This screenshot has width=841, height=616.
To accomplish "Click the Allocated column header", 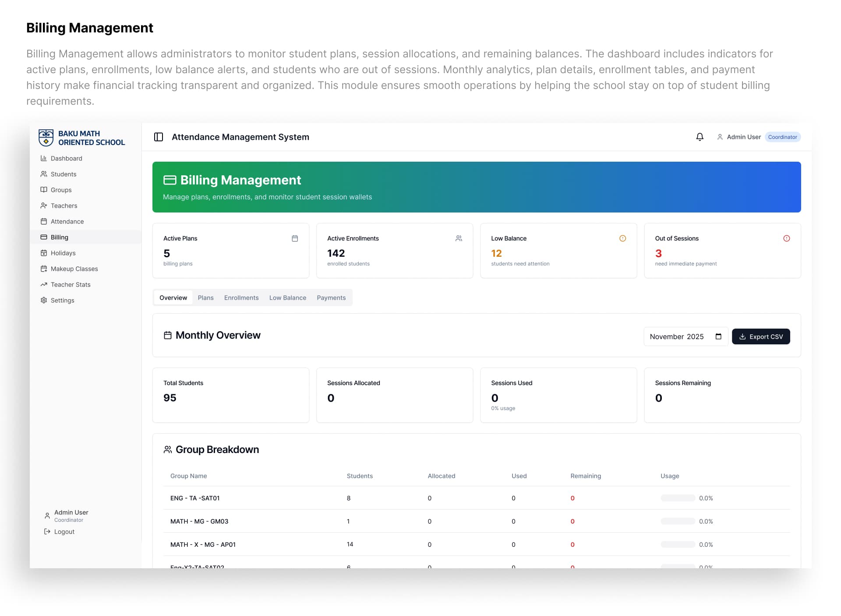I will [x=442, y=476].
